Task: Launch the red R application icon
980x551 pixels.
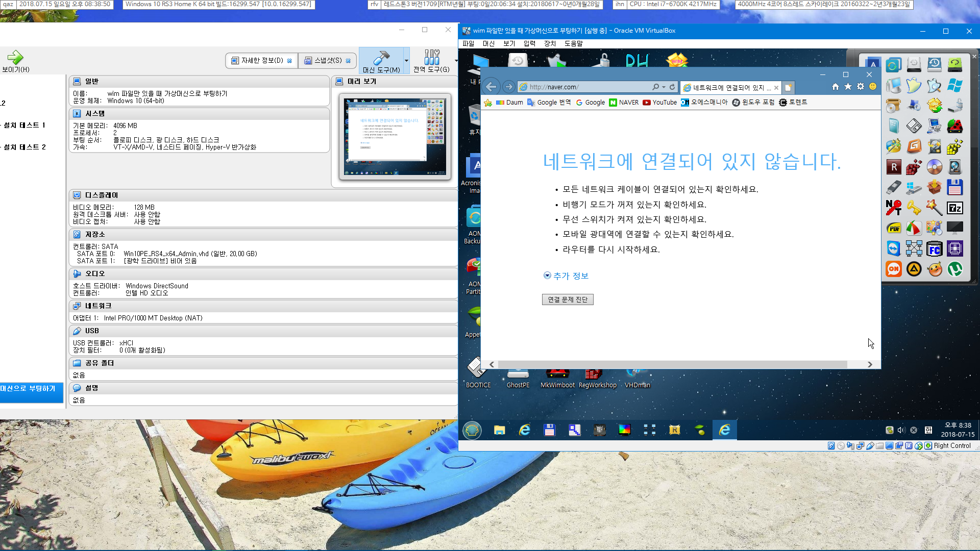Action: point(893,167)
